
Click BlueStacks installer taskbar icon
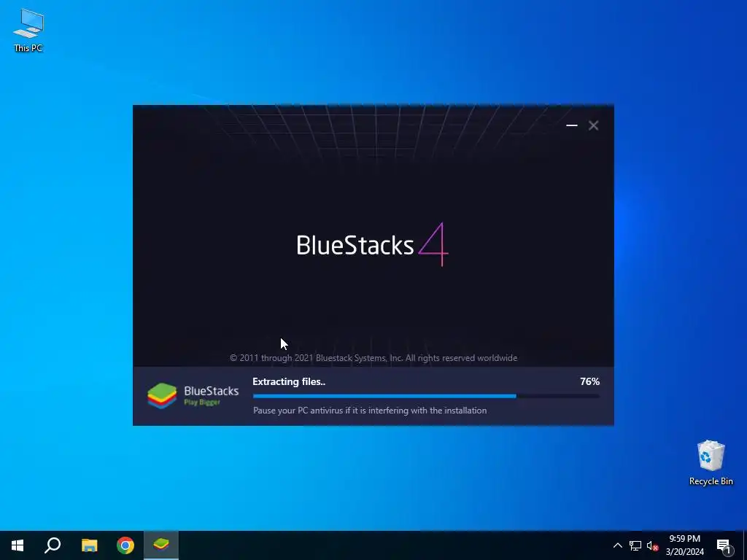tap(161, 545)
